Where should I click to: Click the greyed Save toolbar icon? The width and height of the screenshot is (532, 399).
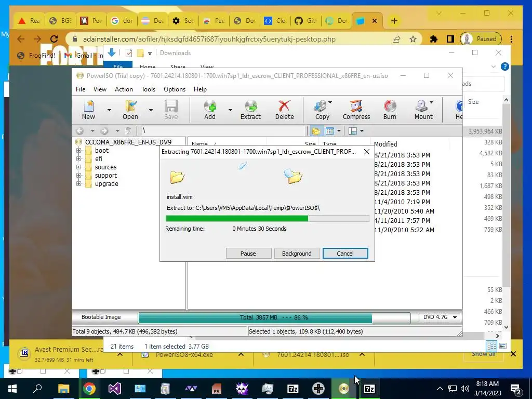tap(171, 110)
